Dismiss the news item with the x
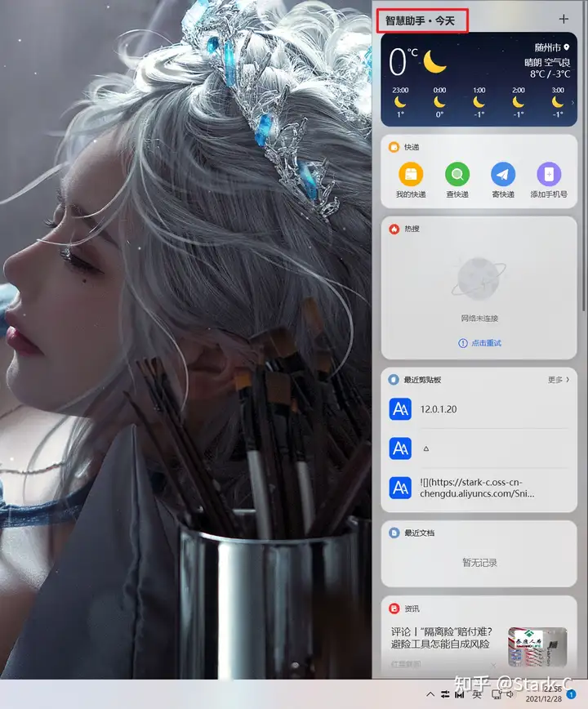 click(493, 665)
